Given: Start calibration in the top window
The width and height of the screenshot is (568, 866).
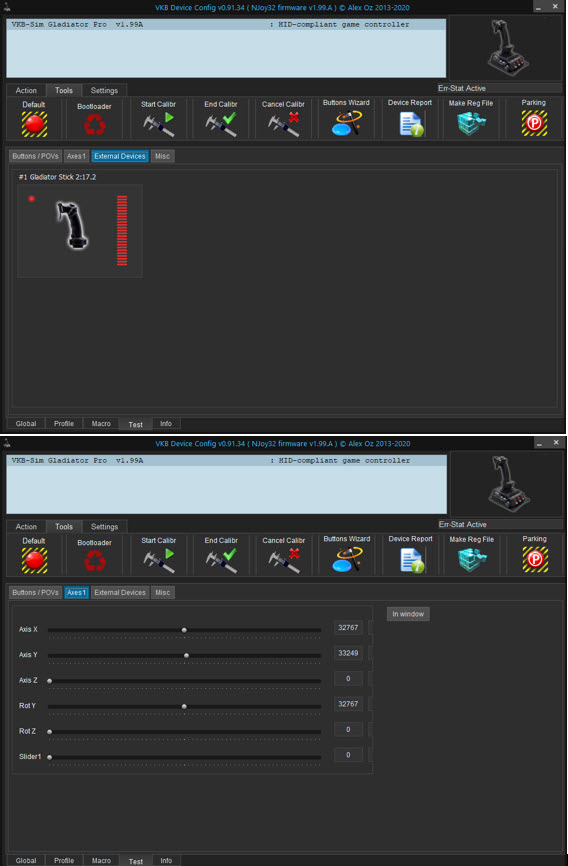Looking at the screenshot, I should click(159, 124).
